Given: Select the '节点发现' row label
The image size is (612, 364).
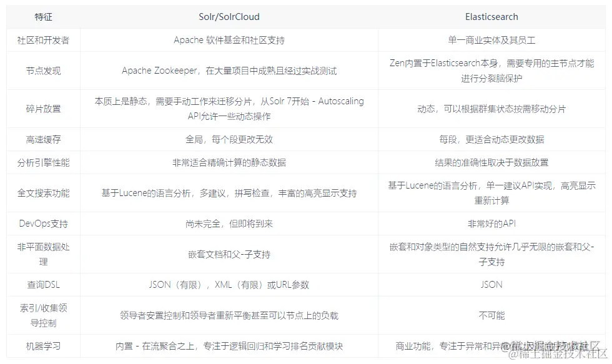Looking at the screenshot, I should click(43, 71).
